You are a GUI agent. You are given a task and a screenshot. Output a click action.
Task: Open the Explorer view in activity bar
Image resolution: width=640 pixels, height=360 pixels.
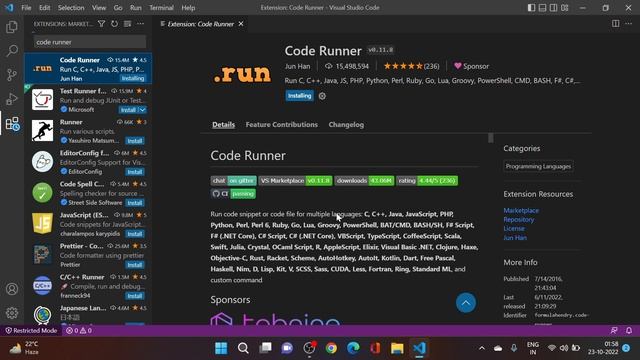pos(12,27)
